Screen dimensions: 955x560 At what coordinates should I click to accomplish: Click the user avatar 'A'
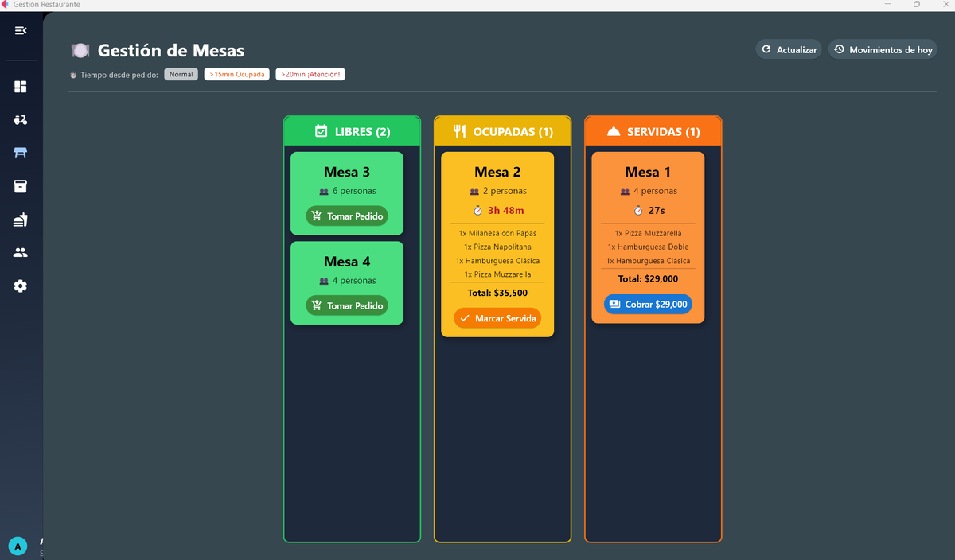click(18, 546)
